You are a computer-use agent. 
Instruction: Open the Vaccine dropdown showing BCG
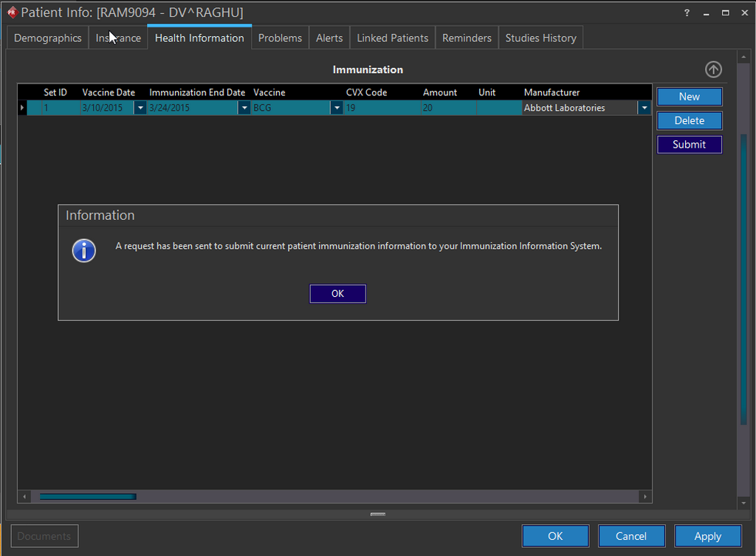(x=337, y=107)
